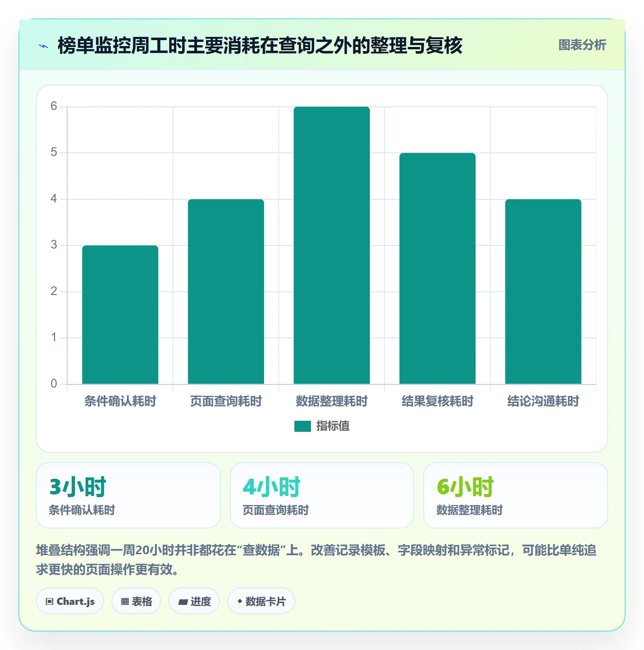
Task: Select the 页面查询耗时 bar in chart
Action: point(226,291)
